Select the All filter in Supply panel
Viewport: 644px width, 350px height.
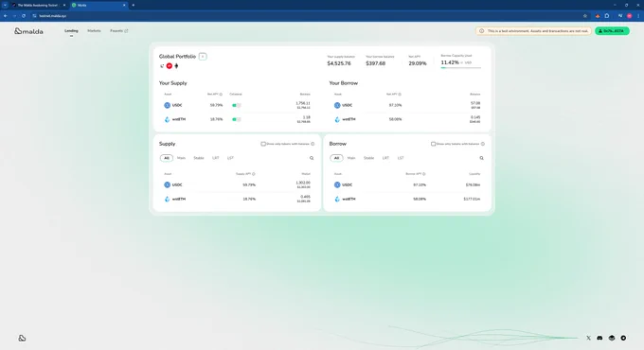point(167,158)
